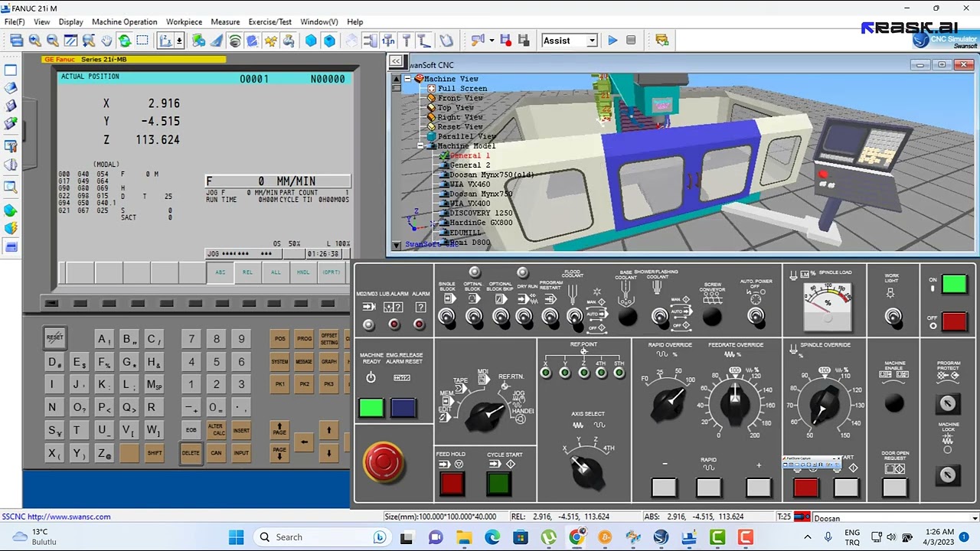
Task: Click the PROG key on keypad
Action: [305, 339]
